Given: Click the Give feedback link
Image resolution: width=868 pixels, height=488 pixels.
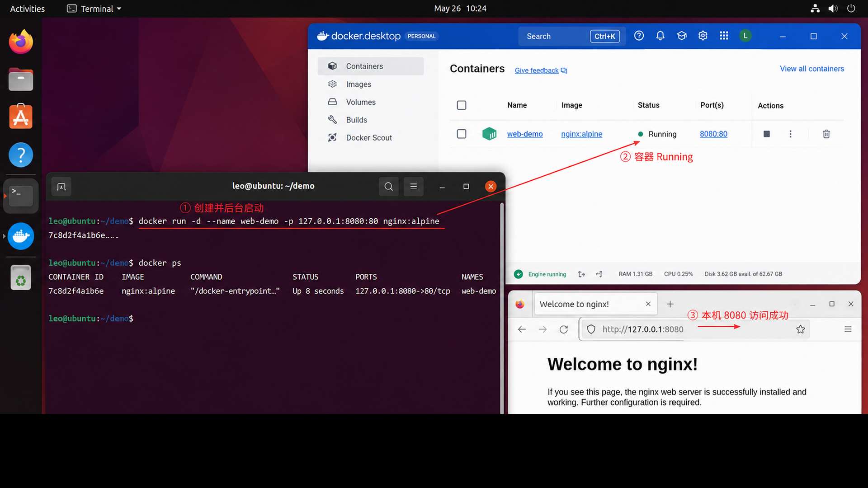Looking at the screenshot, I should (x=541, y=70).
